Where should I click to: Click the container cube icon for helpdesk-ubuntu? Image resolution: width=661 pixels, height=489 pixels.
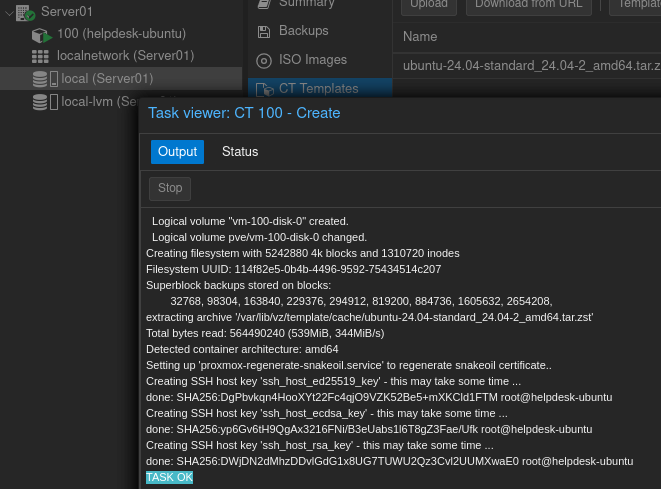pyautogui.click(x=41, y=35)
